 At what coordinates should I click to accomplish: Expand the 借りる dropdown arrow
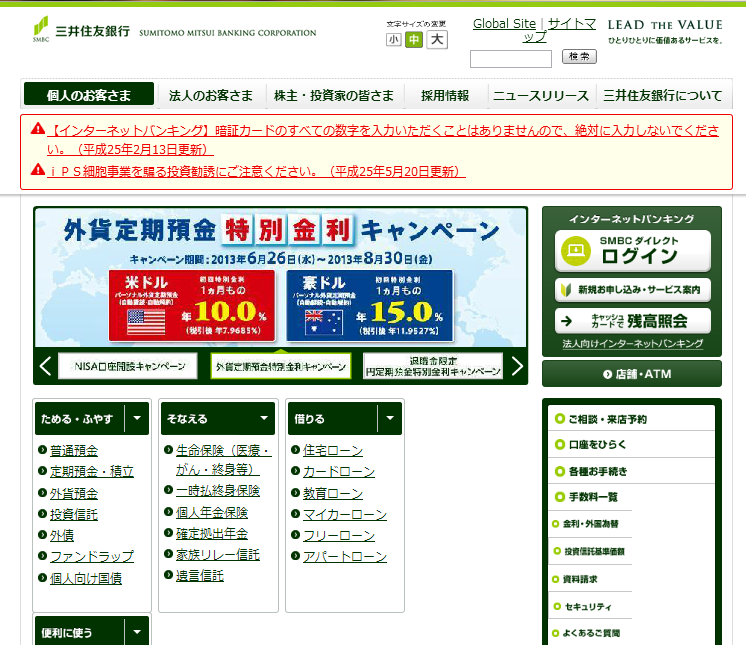click(x=390, y=418)
